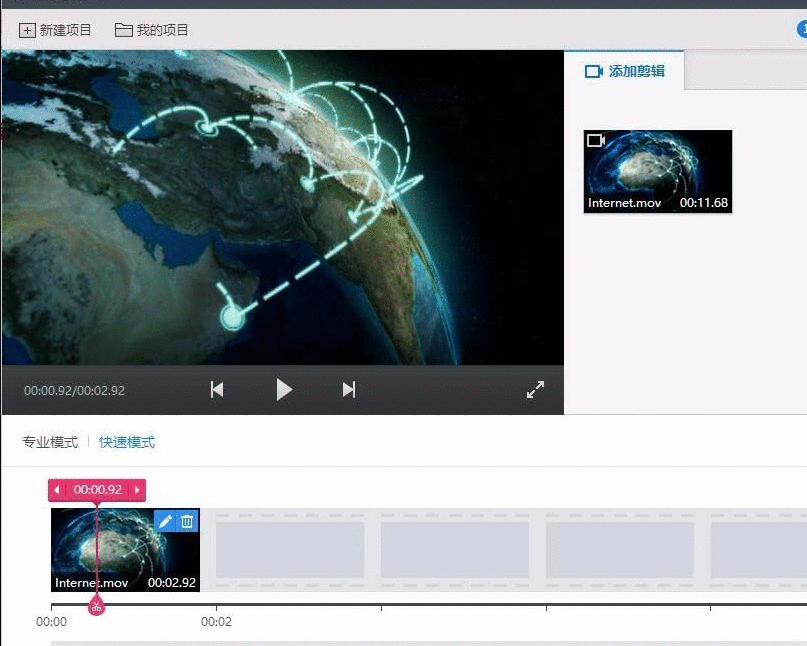The width and height of the screenshot is (807, 646).
Task: Nudge the playhead back with the left arrow
Action: coord(56,490)
